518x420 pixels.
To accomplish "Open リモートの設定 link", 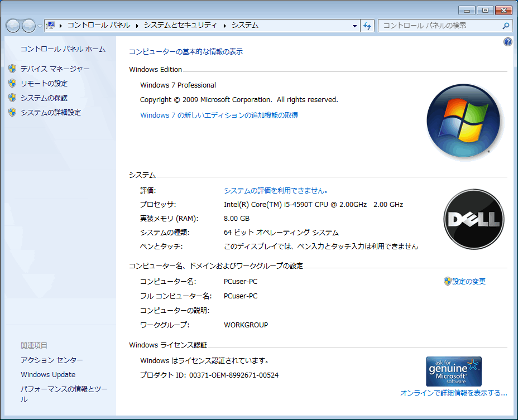I will click(x=44, y=84).
